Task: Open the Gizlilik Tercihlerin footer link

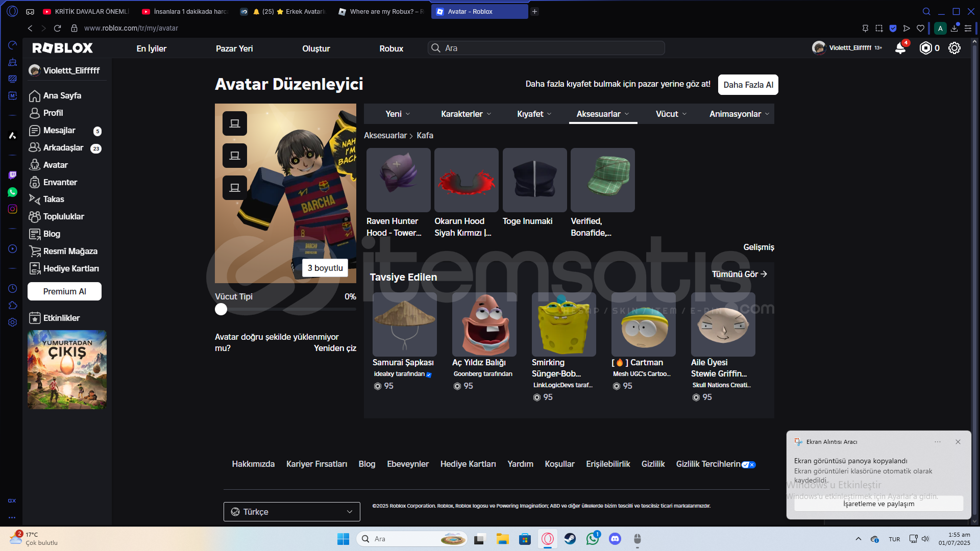Action: 716,464
